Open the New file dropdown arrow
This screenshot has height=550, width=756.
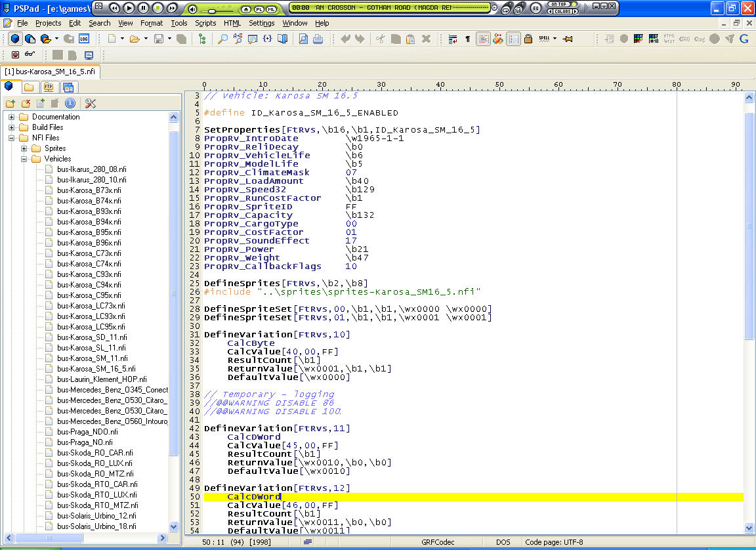click(x=122, y=39)
